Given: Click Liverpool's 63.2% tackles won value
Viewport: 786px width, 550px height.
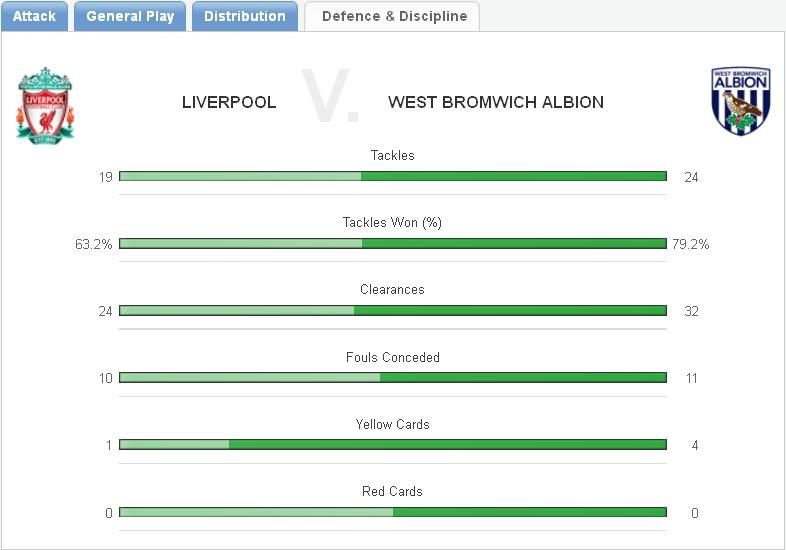Looking at the screenshot, I should tap(93, 244).
